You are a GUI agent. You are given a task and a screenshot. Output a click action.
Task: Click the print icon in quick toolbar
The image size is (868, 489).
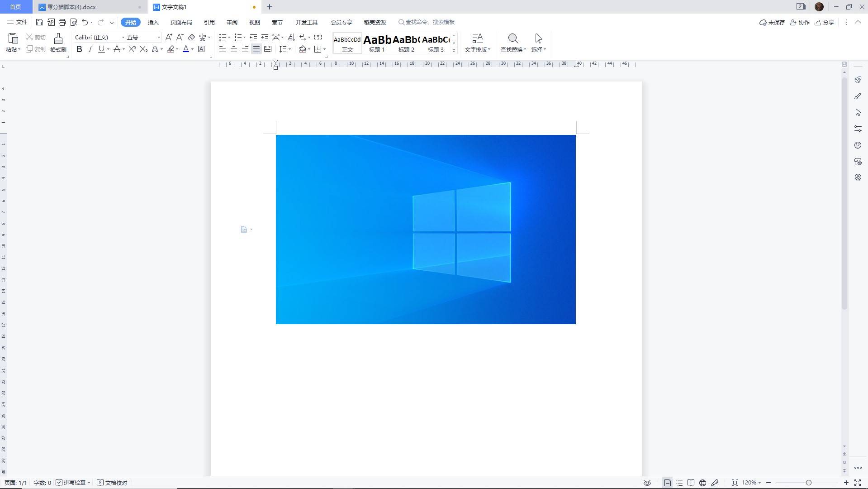point(62,22)
